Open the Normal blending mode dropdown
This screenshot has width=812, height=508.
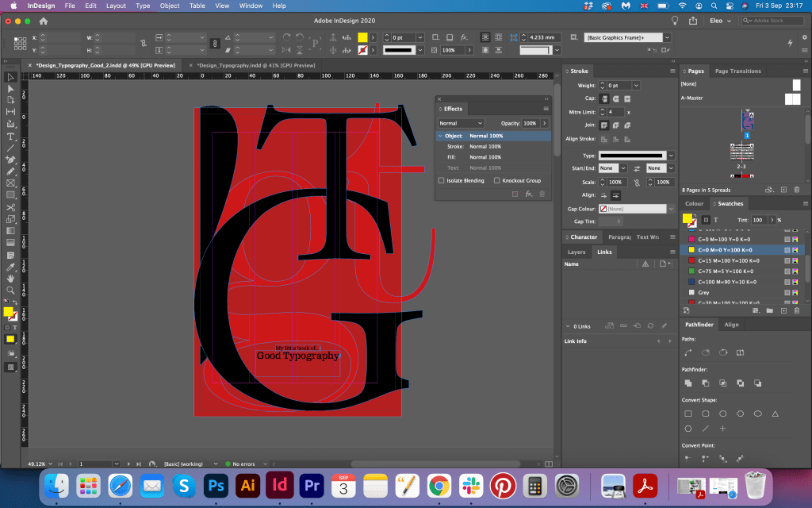pyautogui.click(x=461, y=123)
